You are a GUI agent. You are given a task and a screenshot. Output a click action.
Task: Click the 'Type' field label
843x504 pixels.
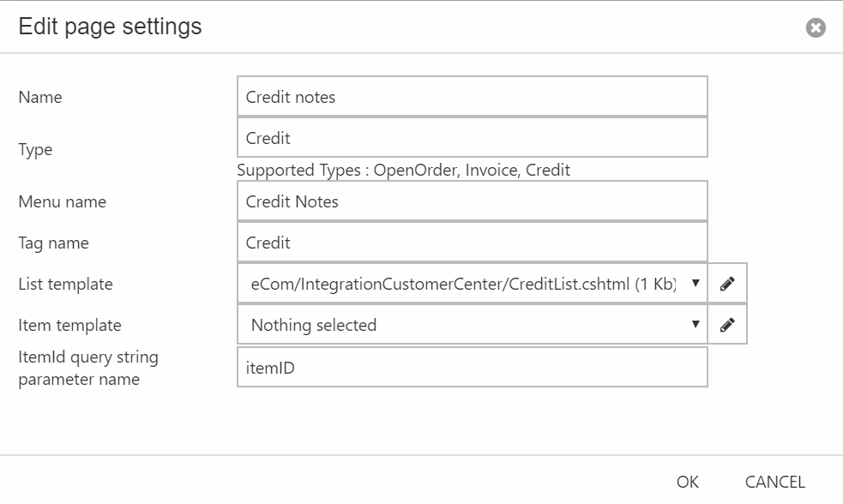coord(35,149)
